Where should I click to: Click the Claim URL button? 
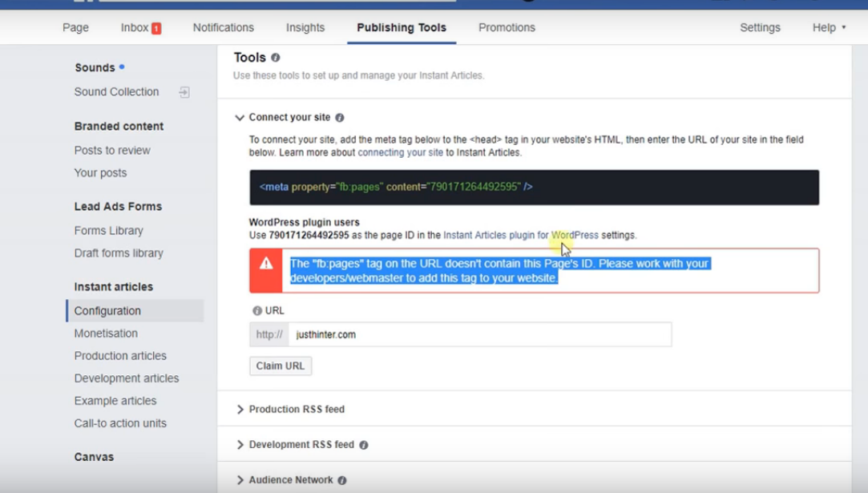pos(280,366)
